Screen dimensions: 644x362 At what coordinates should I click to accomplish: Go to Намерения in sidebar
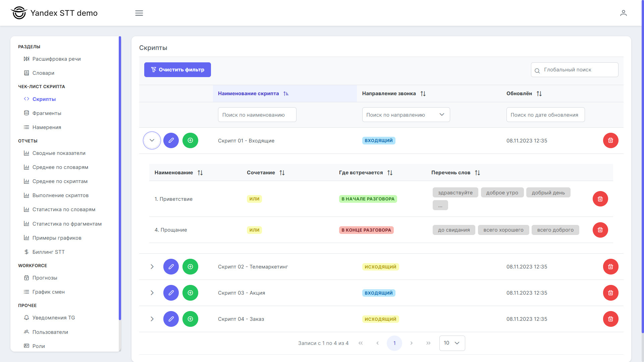[x=43, y=127]
